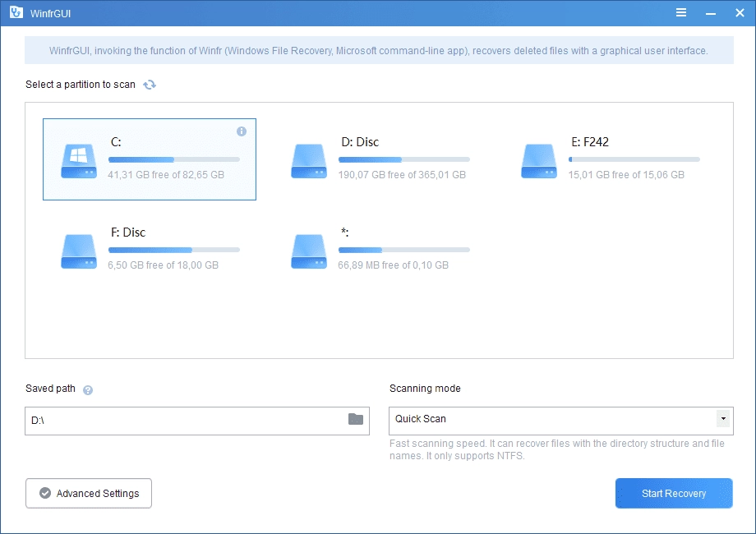Click the 'C:' partition label
The image size is (756, 534).
coord(116,142)
